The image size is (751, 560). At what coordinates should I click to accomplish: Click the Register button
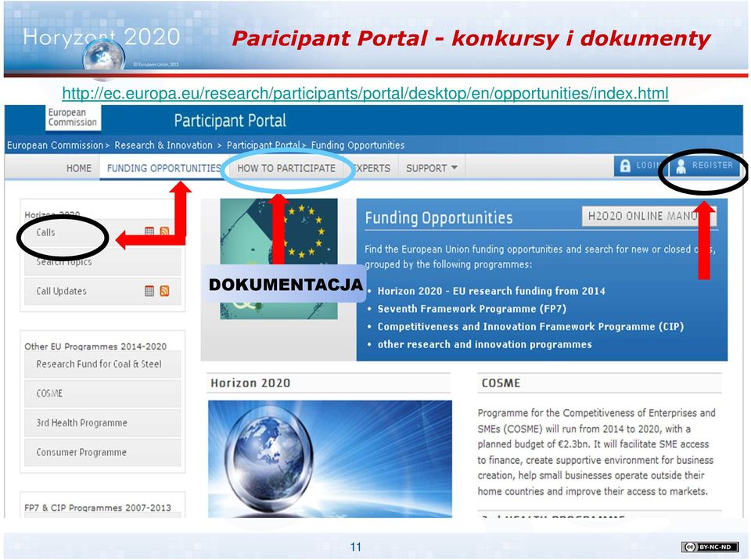[x=705, y=166]
